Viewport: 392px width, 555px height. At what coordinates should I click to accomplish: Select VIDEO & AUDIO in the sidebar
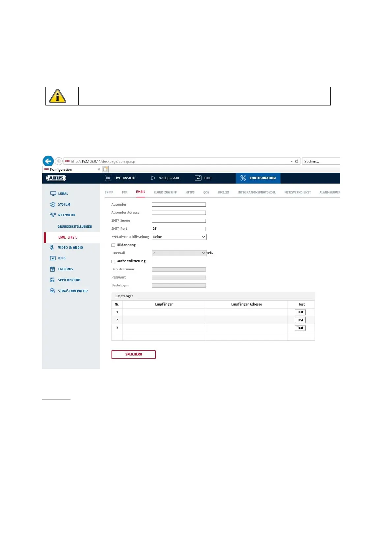(x=70, y=248)
